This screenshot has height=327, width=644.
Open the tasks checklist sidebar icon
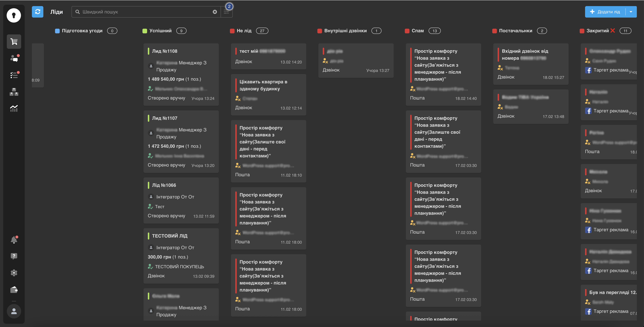point(14,75)
